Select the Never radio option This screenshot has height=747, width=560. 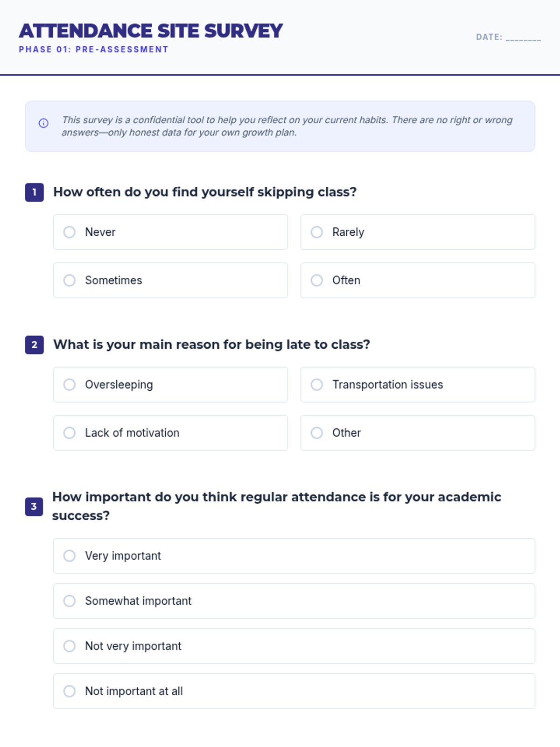coord(70,232)
